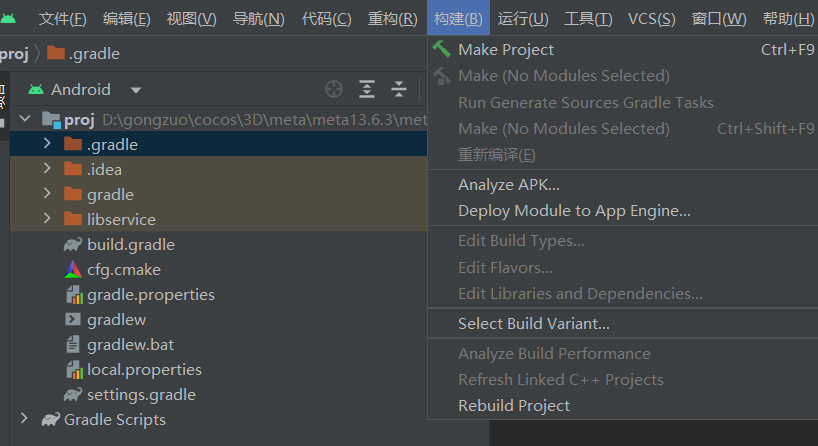Image resolution: width=818 pixels, height=446 pixels.
Task: Open the Android project view dropdown
Action: click(136, 90)
